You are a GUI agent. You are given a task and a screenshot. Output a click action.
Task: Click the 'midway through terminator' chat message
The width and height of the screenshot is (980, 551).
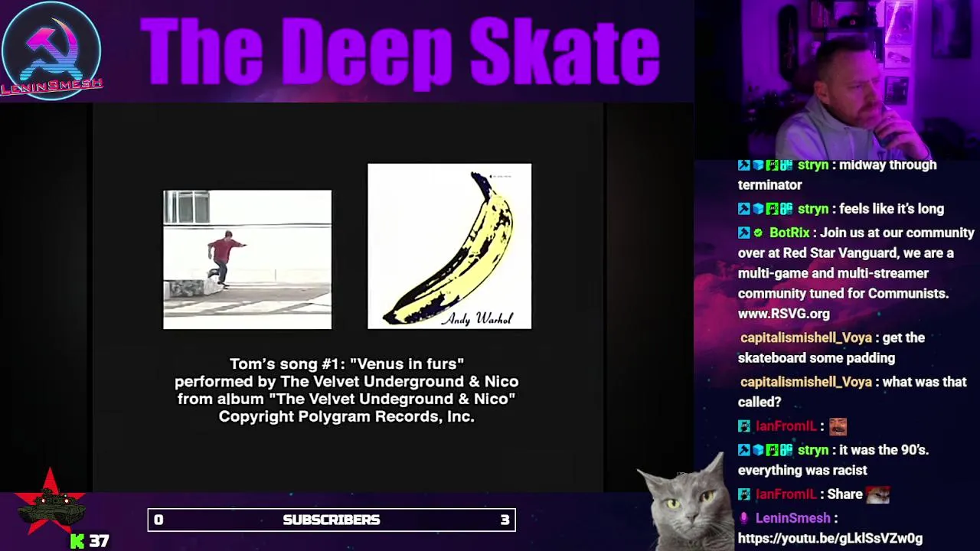[x=838, y=174]
